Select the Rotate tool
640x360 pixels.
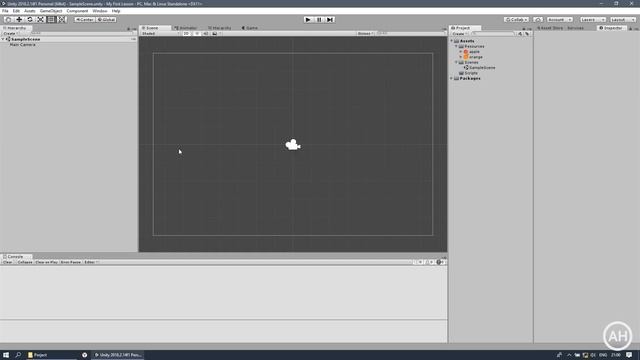coord(29,20)
